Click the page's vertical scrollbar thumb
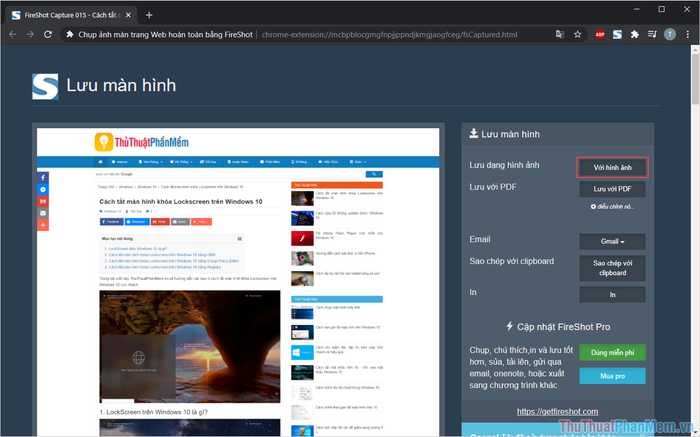700x437 pixels. click(x=695, y=79)
